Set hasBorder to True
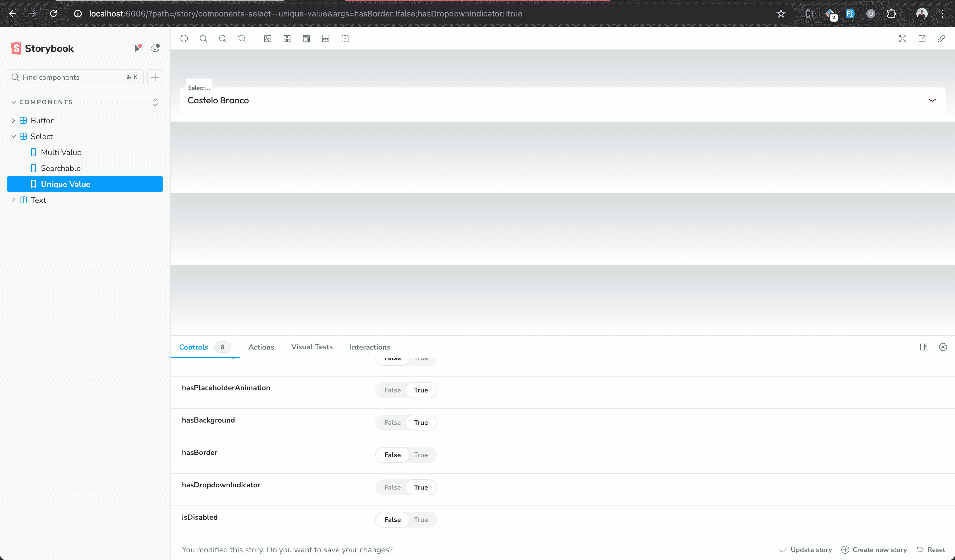This screenshot has width=955, height=560. (421, 455)
